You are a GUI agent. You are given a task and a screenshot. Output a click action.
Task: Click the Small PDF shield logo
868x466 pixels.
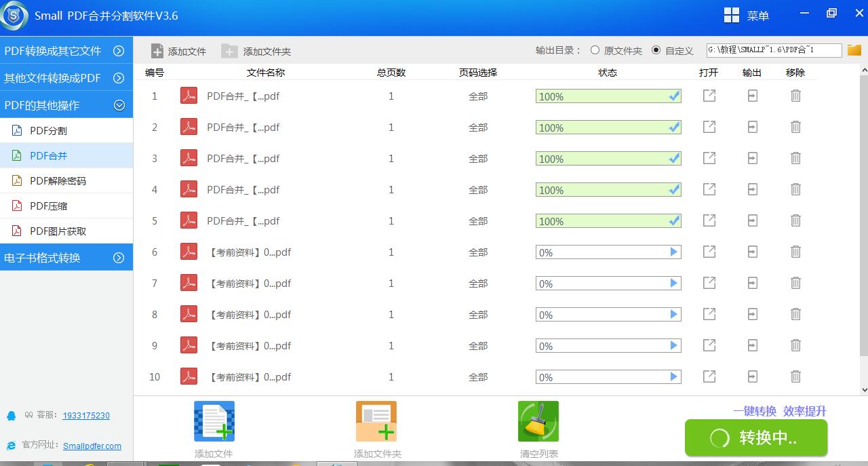[x=14, y=16]
